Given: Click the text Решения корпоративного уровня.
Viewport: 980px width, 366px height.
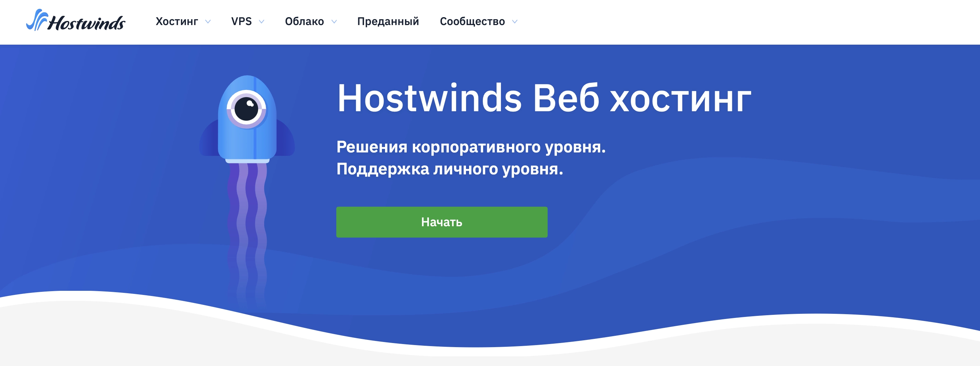Looking at the screenshot, I should (471, 147).
